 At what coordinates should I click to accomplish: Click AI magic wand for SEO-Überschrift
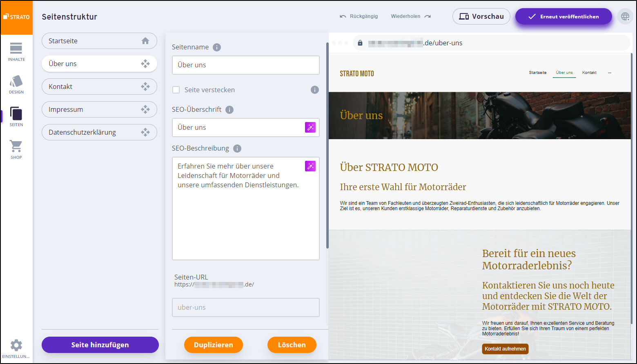click(x=310, y=127)
